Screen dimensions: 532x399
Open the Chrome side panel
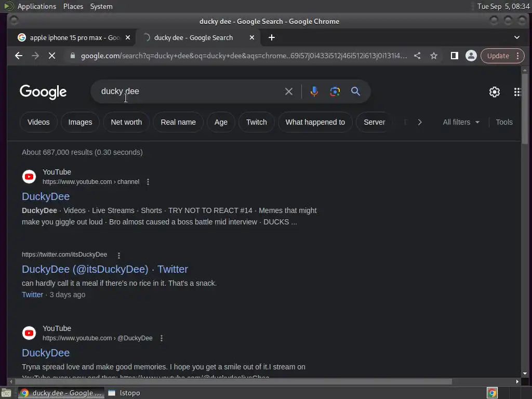click(x=454, y=56)
